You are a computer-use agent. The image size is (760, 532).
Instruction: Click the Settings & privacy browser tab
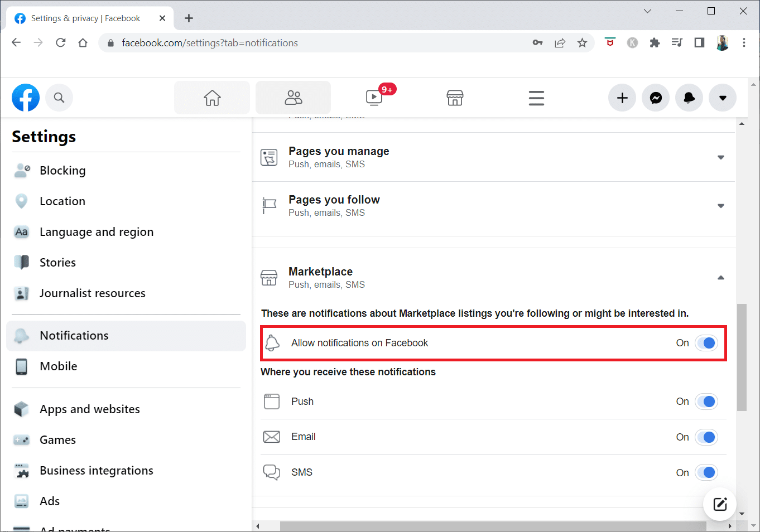click(90, 18)
